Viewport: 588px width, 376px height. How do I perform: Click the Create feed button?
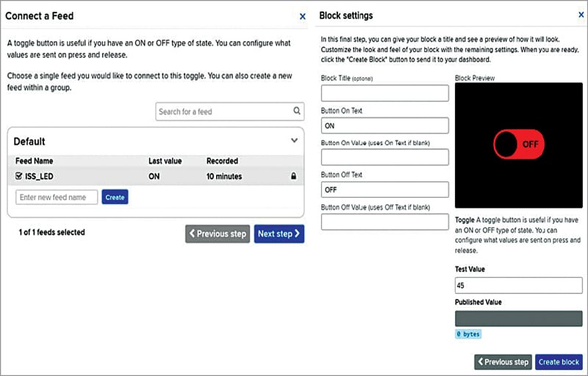pos(115,197)
